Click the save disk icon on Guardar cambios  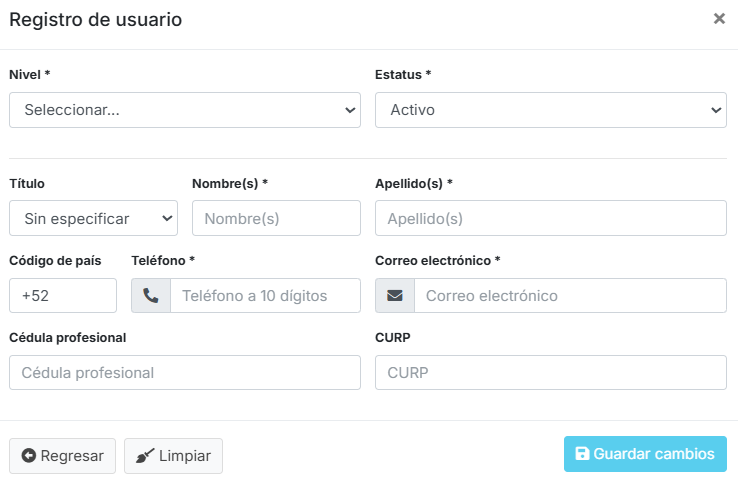coord(582,454)
